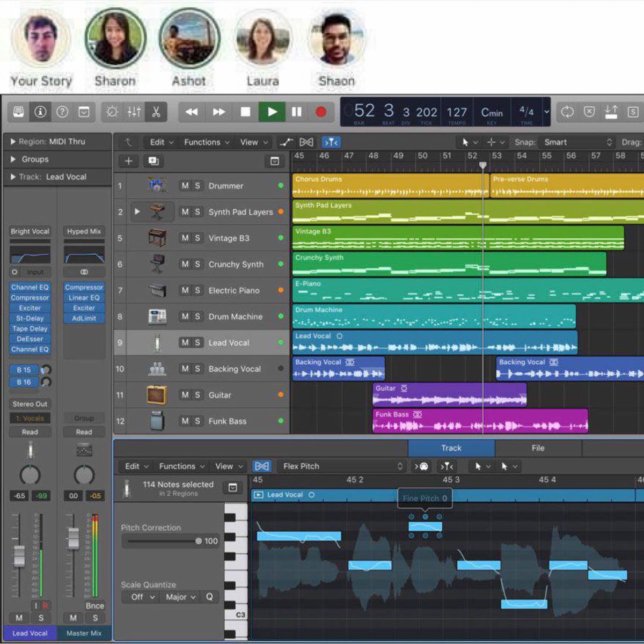Click the Lead Vocal pan knob
This screenshot has height=644, width=644.
point(30,475)
